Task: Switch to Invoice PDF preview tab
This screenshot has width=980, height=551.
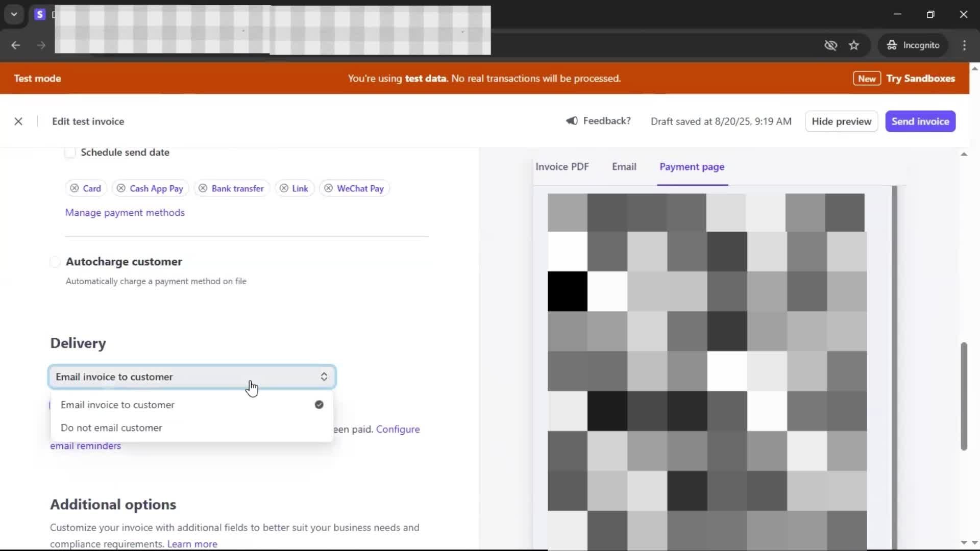Action: 562,167
